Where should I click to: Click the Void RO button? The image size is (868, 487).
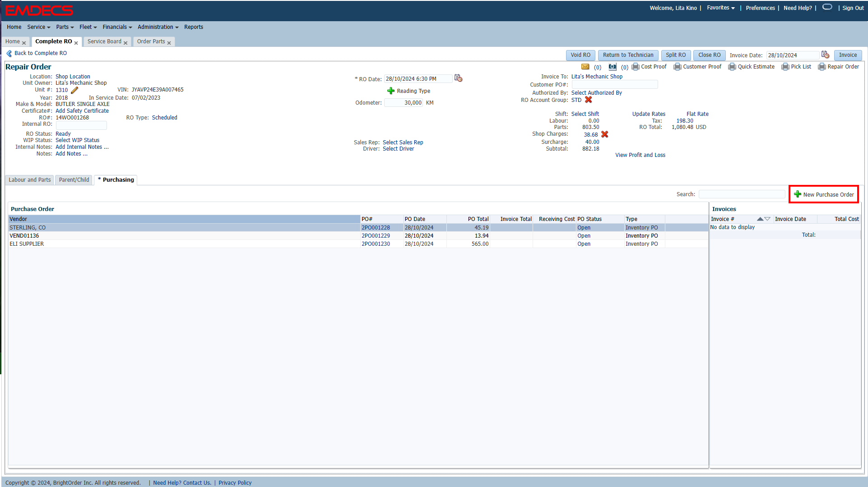(580, 55)
